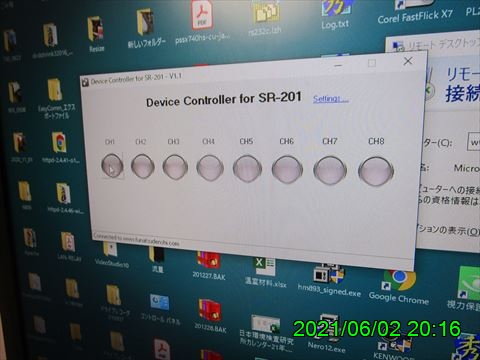The image size is (480, 360).
Task: Switch the CH4 round button
Action: (x=210, y=168)
